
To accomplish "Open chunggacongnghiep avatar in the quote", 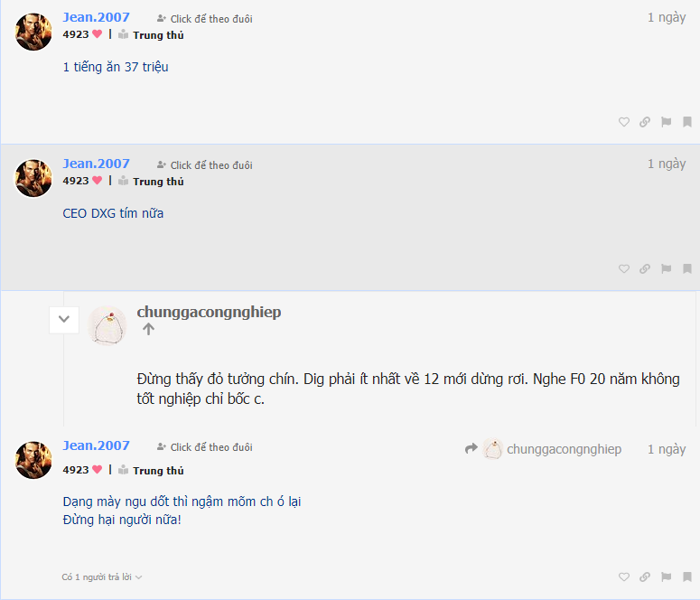I will coord(107,325).
